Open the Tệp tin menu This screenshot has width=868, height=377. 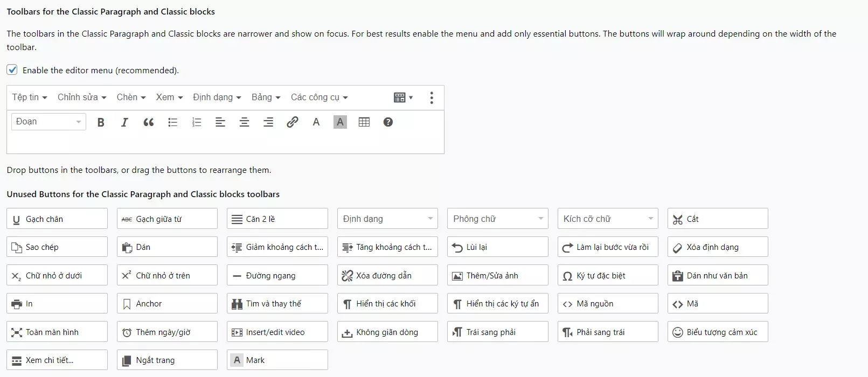pyautogui.click(x=30, y=97)
